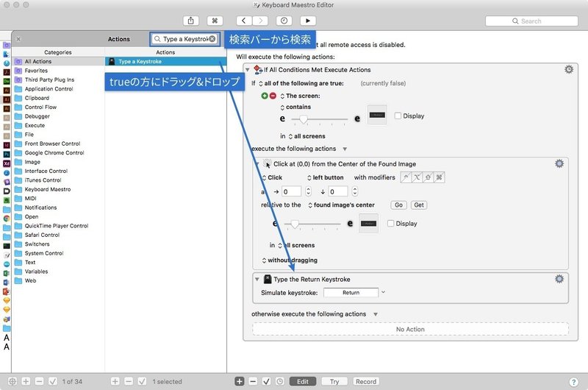588x390 pixels.
Task: Click the Command key trigger toolbar icon
Action: tap(215, 21)
